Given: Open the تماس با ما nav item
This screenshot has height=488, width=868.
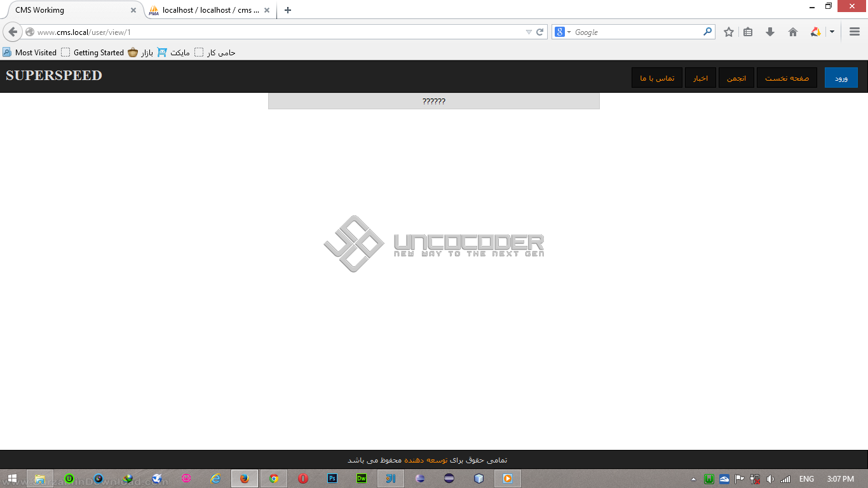Looking at the screenshot, I should (x=657, y=78).
